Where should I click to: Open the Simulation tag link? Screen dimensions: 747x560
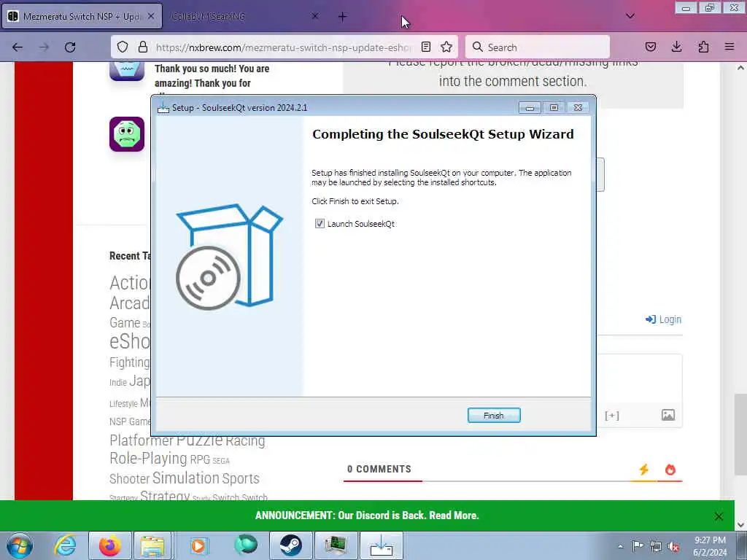(185, 478)
